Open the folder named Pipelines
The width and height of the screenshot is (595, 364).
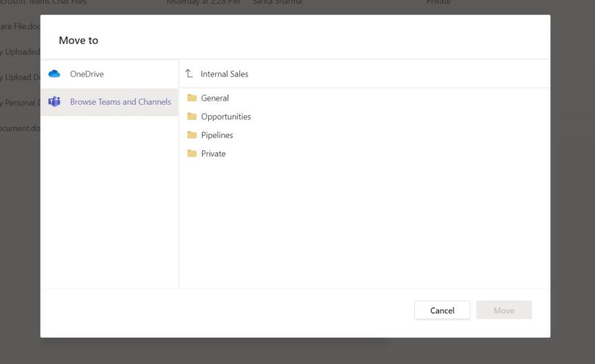pos(217,135)
